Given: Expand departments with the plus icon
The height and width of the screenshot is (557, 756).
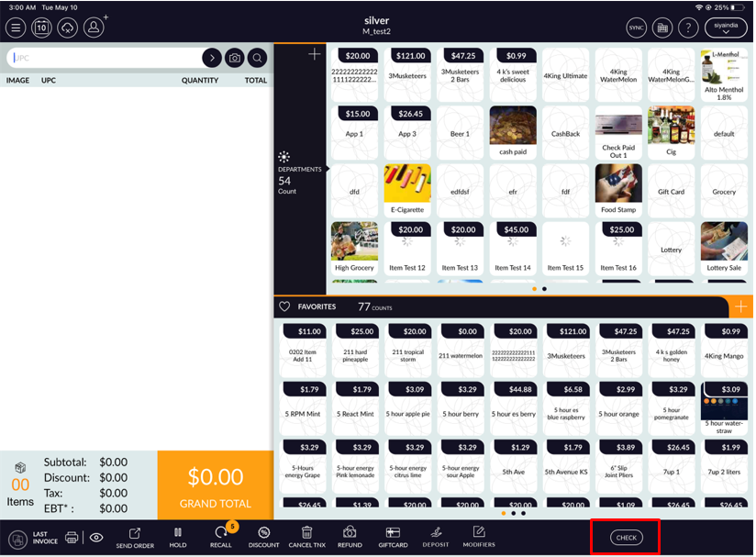Looking at the screenshot, I should point(315,55).
